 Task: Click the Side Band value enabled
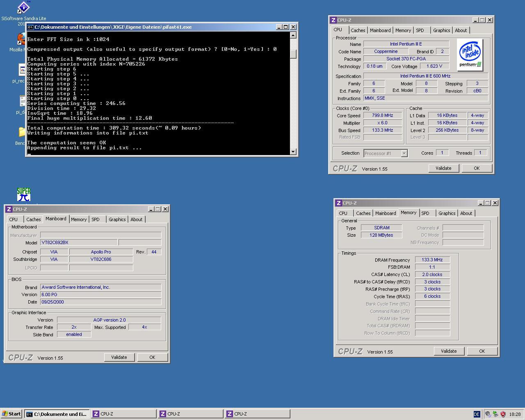click(74, 334)
